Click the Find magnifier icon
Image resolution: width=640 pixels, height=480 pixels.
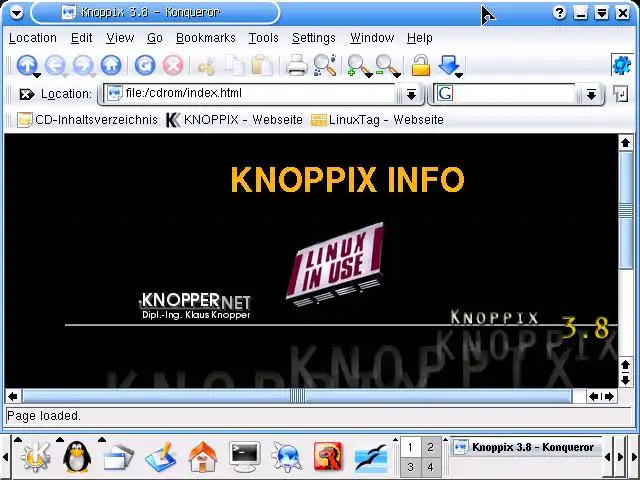pos(325,65)
